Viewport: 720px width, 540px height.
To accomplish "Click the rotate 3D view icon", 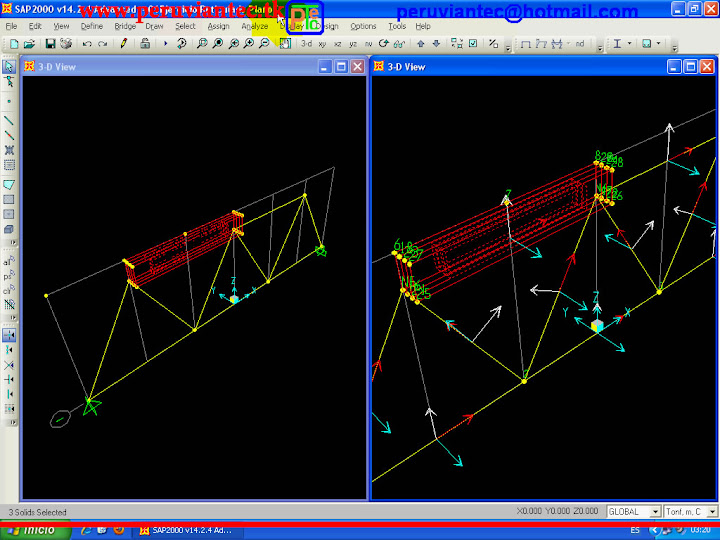I will (383, 44).
